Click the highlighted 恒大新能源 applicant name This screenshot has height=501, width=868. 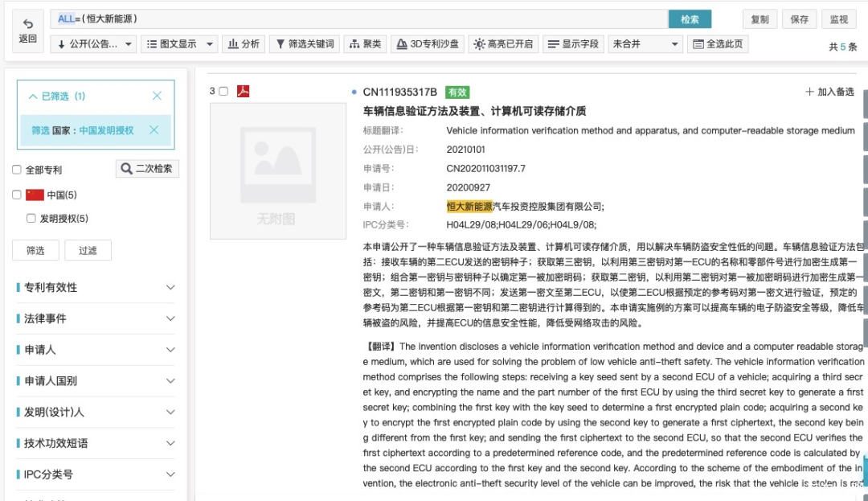(469, 207)
